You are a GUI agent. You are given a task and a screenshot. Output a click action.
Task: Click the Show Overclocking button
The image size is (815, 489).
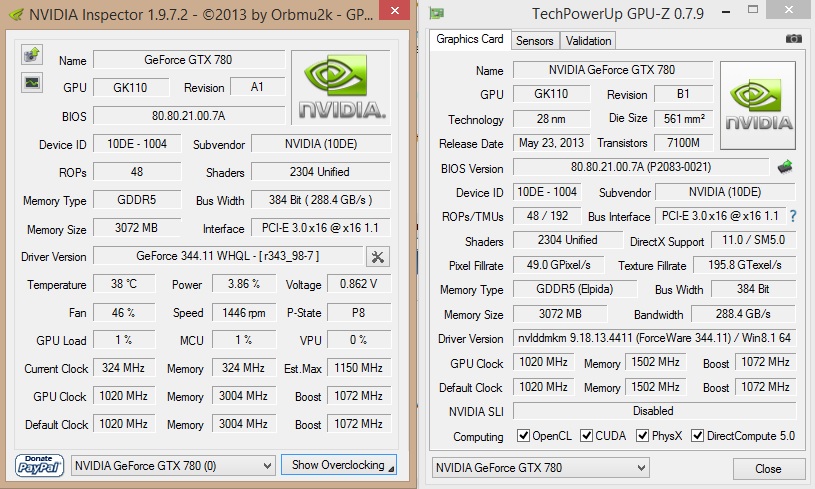tap(339, 465)
